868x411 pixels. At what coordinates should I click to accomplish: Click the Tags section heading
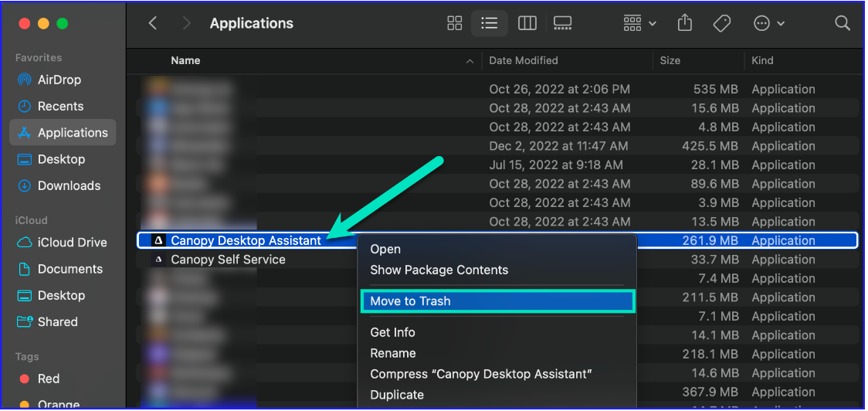26,357
